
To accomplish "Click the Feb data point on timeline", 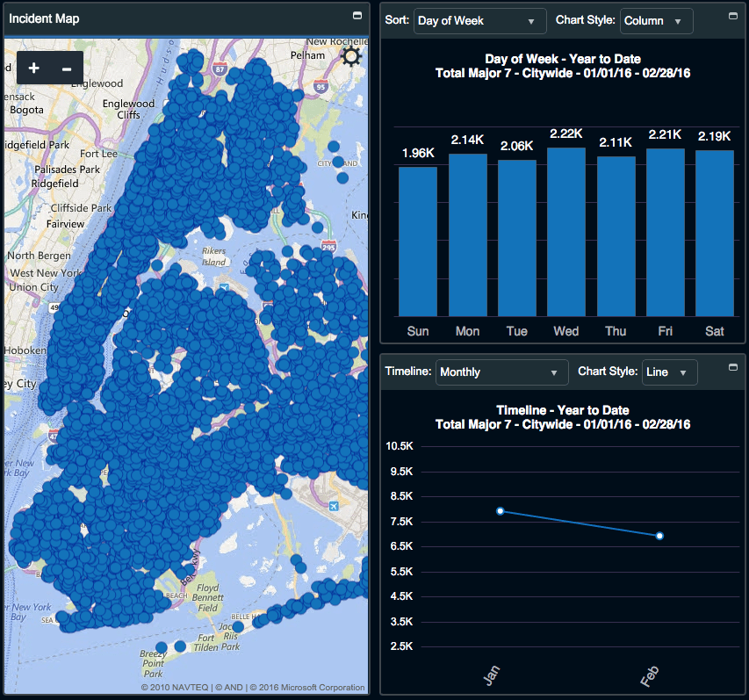I will click(x=659, y=536).
